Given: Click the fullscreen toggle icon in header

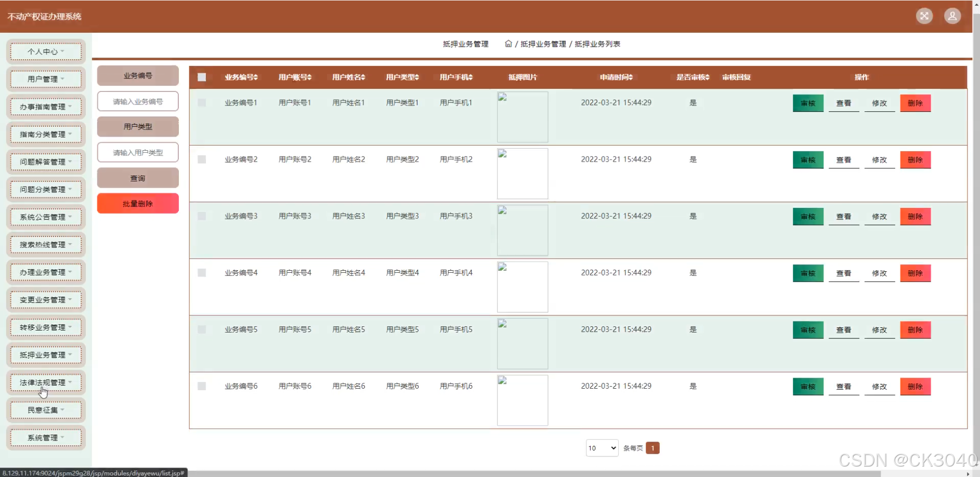Looking at the screenshot, I should click(924, 16).
